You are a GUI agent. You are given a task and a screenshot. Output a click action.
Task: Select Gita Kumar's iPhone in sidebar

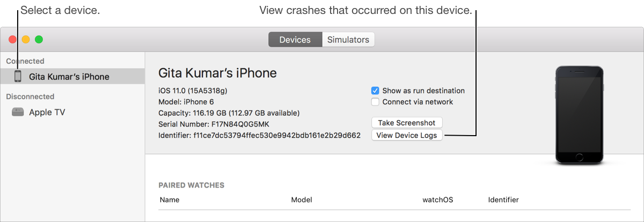click(69, 77)
